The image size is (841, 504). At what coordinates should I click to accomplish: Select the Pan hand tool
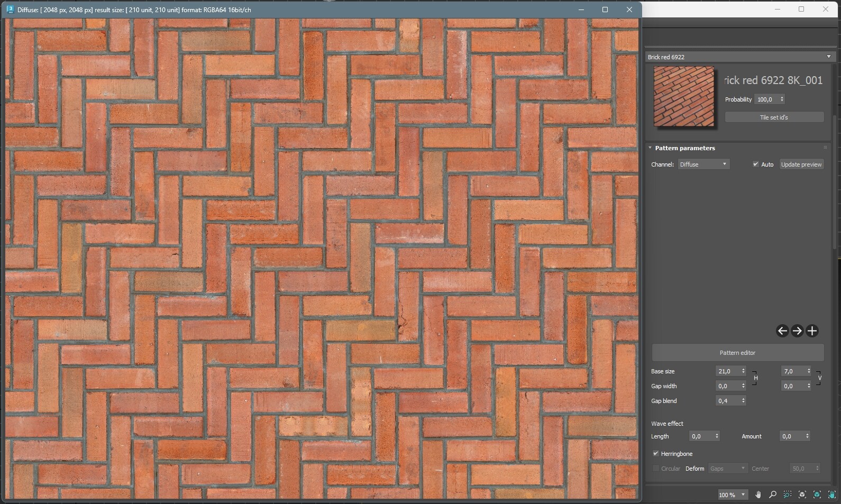[x=758, y=494]
